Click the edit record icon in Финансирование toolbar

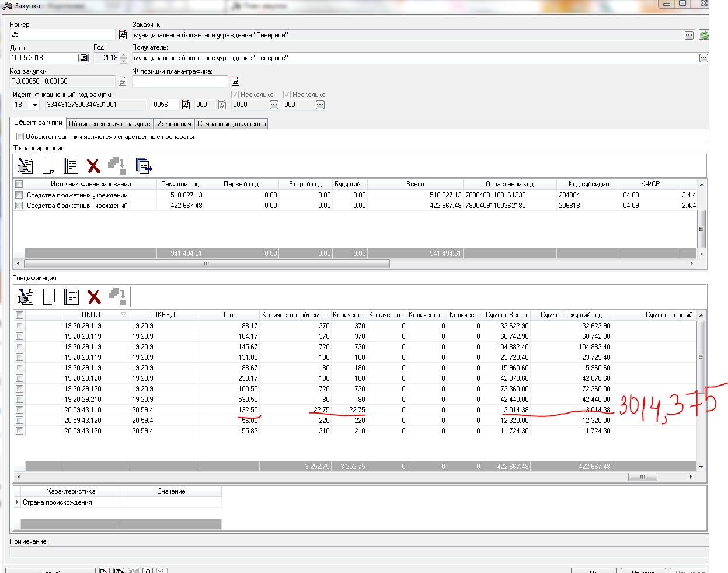(x=25, y=166)
